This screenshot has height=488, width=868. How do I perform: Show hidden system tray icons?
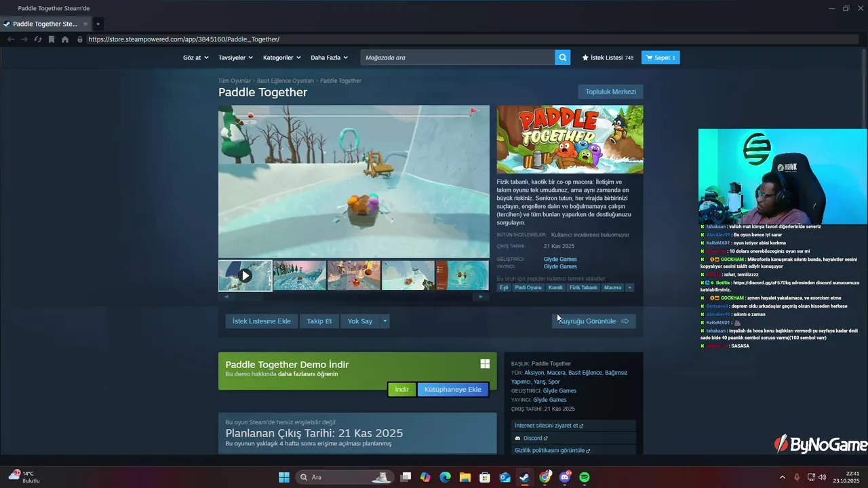coord(782,477)
